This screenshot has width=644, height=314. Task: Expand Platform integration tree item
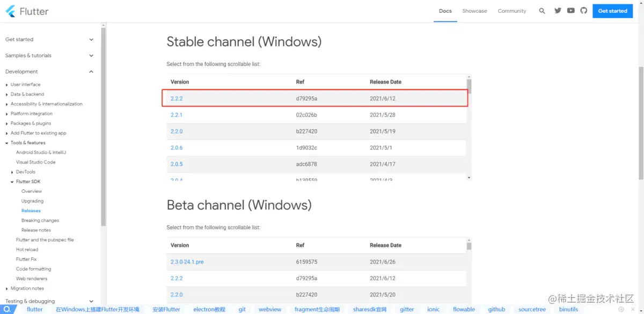pyautogui.click(x=32, y=114)
